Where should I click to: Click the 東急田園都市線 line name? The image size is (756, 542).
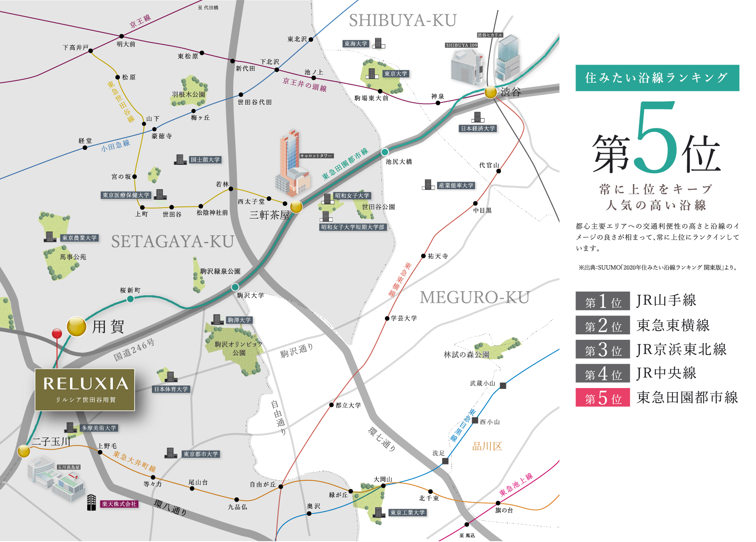pos(345,164)
